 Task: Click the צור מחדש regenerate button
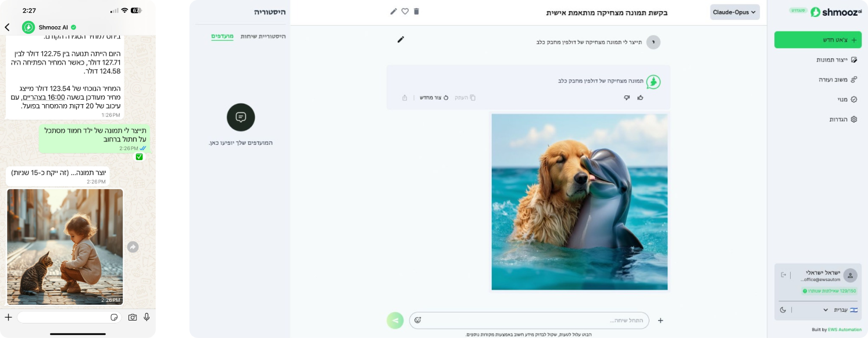click(434, 98)
